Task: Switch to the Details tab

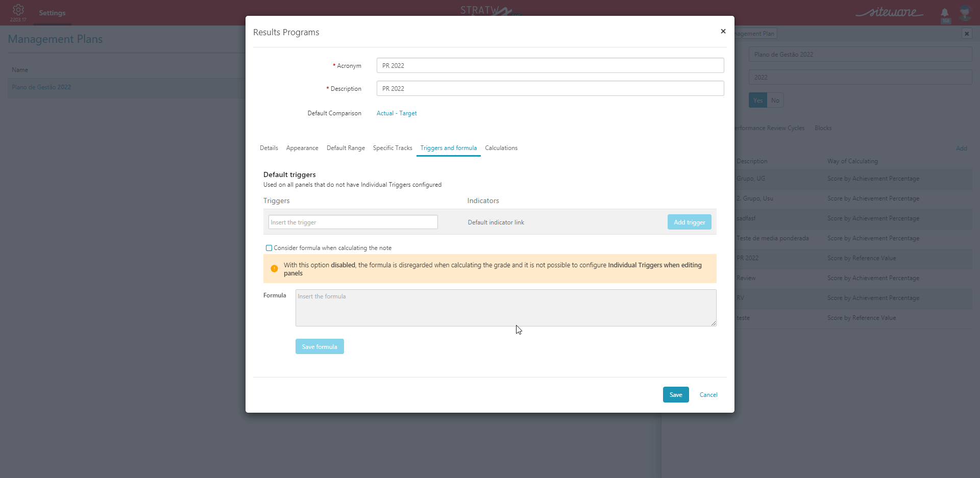Action: [x=269, y=148]
